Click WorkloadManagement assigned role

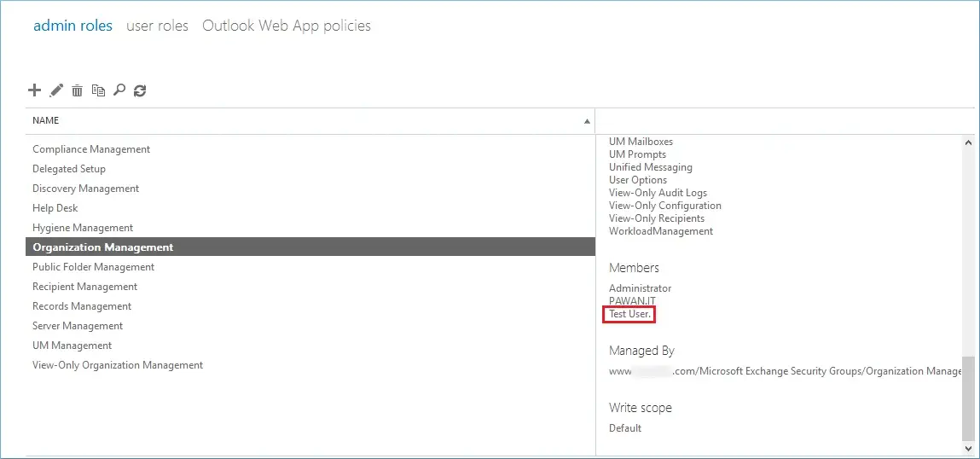(661, 231)
